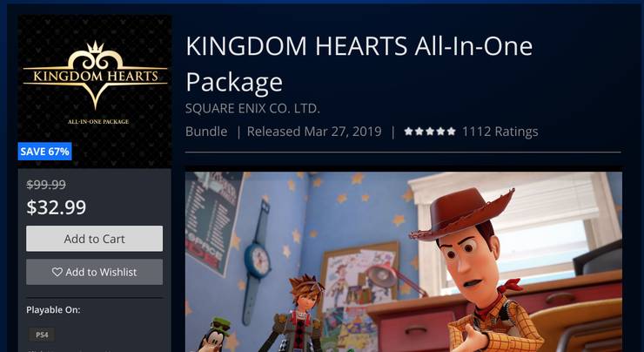The height and width of the screenshot is (352, 644).
Task: Click the KINGDOM HEARTS All-In-One Package title
Action: [359, 64]
